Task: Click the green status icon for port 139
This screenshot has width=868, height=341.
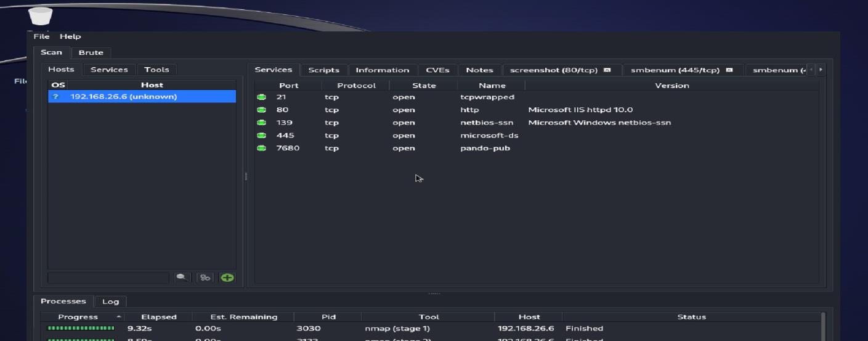Action: pyautogui.click(x=261, y=123)
